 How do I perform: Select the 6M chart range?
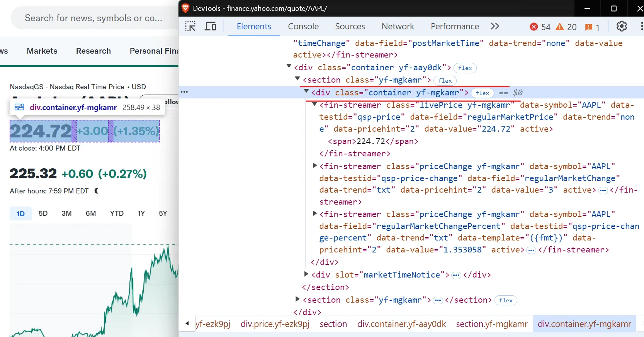coord(91,213)
